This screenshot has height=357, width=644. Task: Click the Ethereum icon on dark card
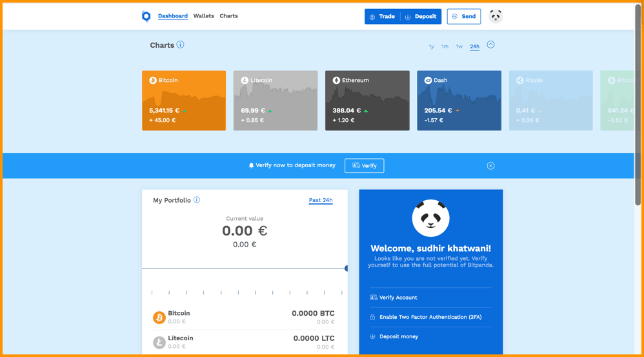point(336,81)
